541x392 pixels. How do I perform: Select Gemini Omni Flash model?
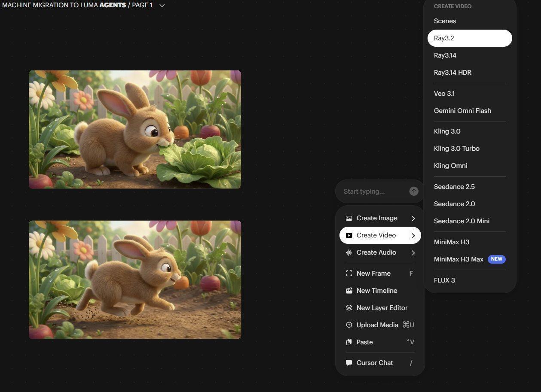click(x=470, y=111)
